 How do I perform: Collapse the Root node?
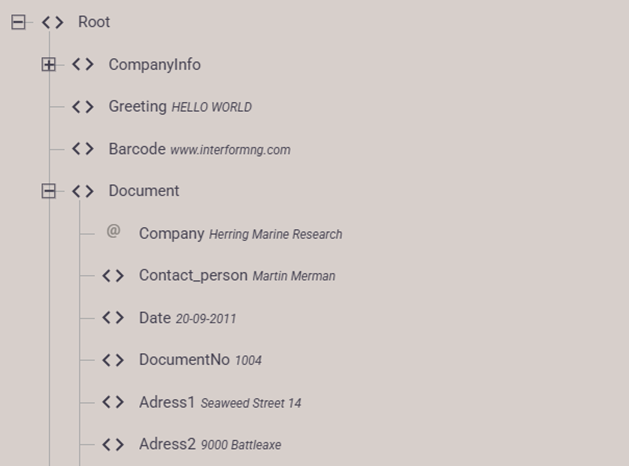[x=18, y=22]
